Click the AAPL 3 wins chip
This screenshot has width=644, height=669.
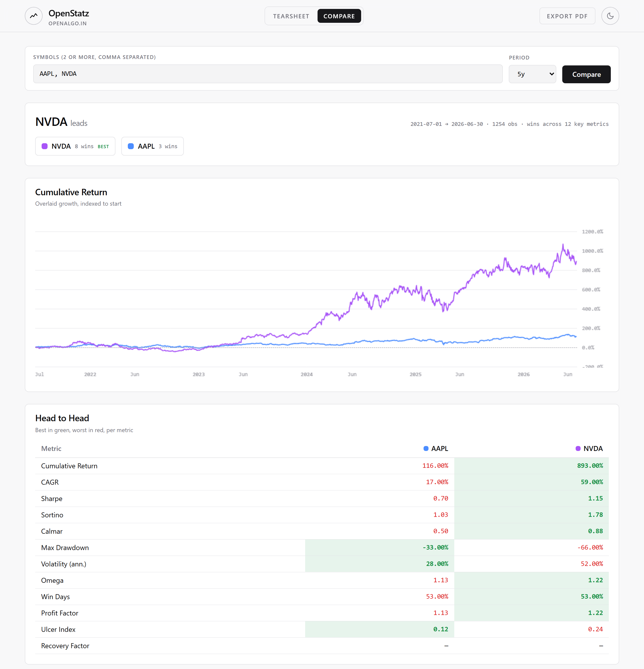coord(152,146)
